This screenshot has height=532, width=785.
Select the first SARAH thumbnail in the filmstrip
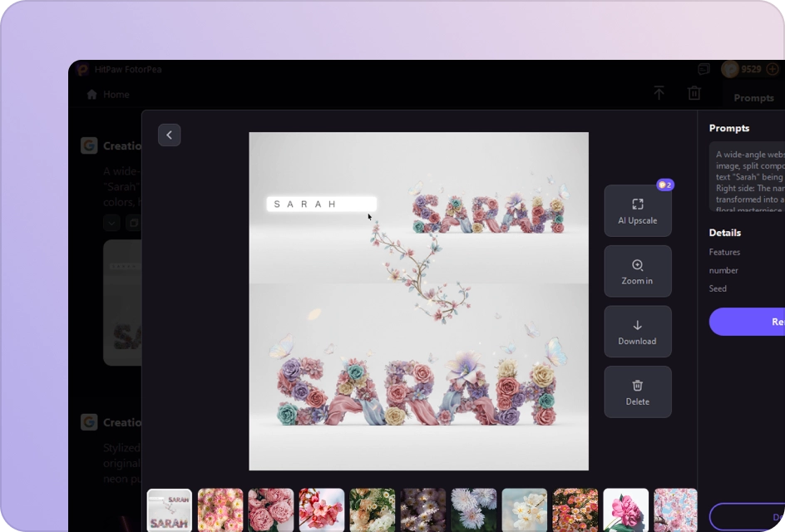(169, 509)
